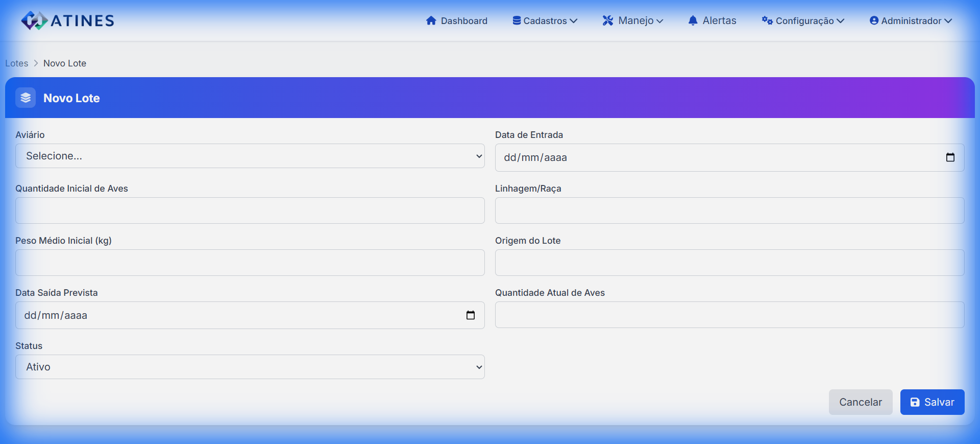Viewport: 980px width, 444px height.
Task: Expand the Administrador menu chevron
Action: (948, 21)
